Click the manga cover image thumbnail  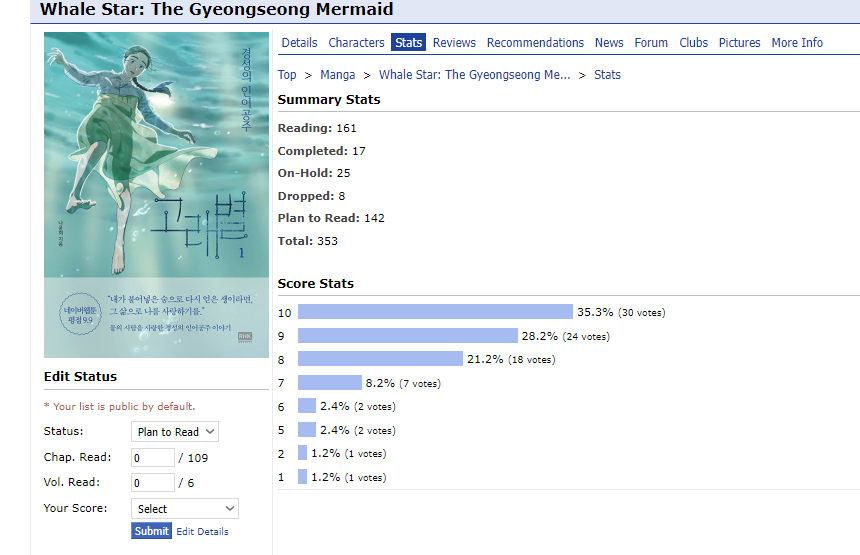click(156, 194)
